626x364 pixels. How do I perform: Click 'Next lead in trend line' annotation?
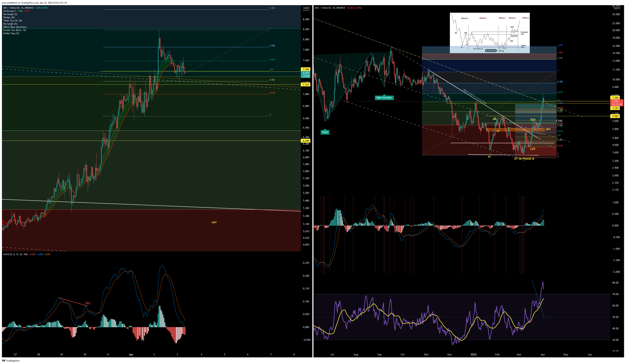pos(475,96)
